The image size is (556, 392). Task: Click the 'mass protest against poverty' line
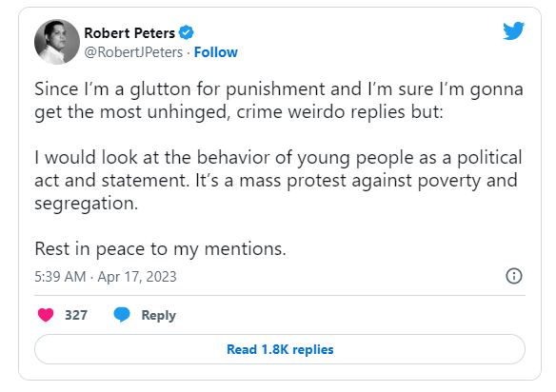tap(276, 181)
